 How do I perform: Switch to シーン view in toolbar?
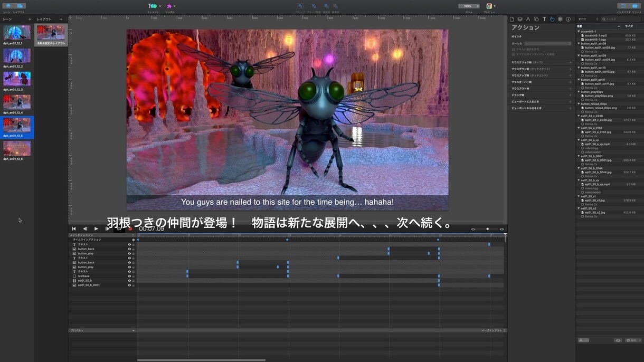(x=8, y=6)
